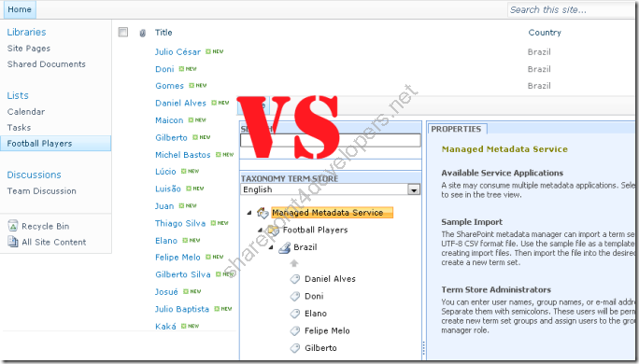Select the Gilberto term in the tree
This screenshot has height=364, width=639.
coord(320,348)
